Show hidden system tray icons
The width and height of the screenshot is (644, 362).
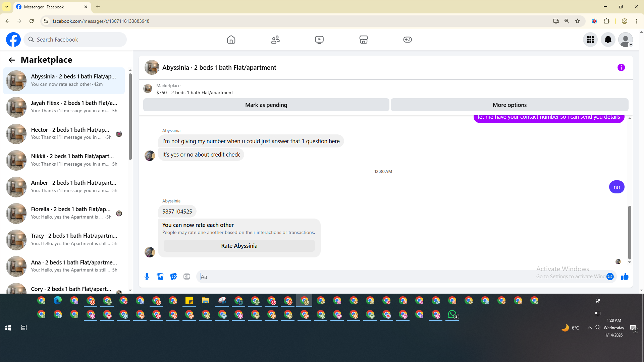click(589, 328)
